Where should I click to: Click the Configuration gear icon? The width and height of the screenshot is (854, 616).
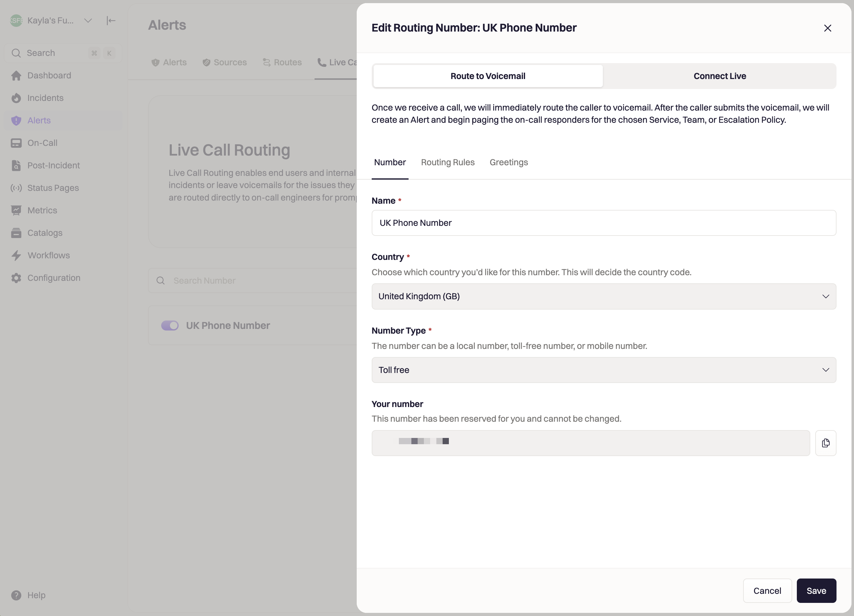[16, 278]
